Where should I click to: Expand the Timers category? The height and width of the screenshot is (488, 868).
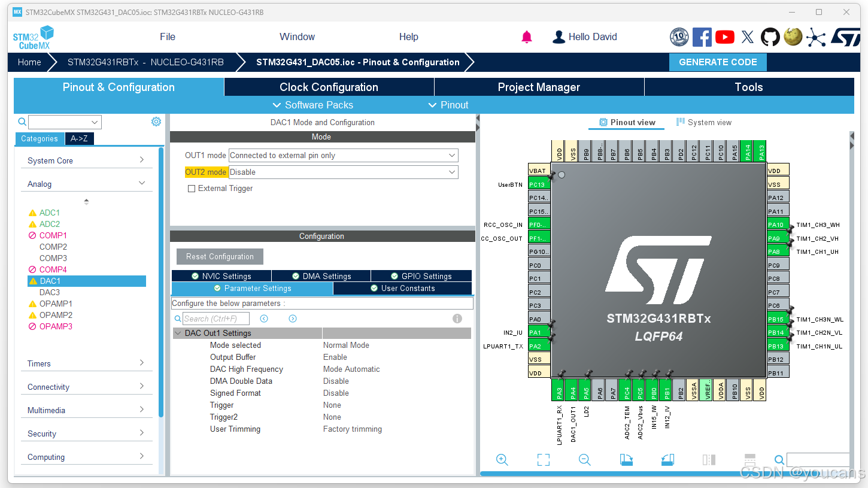click(86, 363)
